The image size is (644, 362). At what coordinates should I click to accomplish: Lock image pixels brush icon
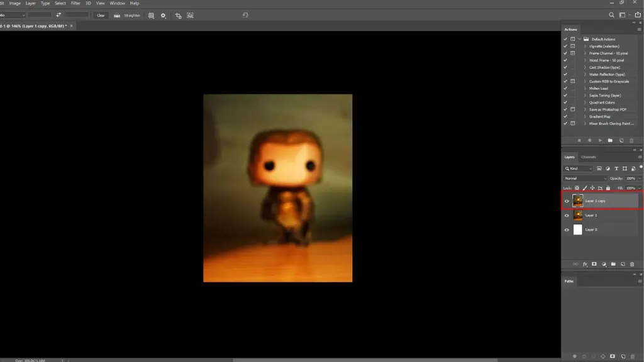(584, 188)
